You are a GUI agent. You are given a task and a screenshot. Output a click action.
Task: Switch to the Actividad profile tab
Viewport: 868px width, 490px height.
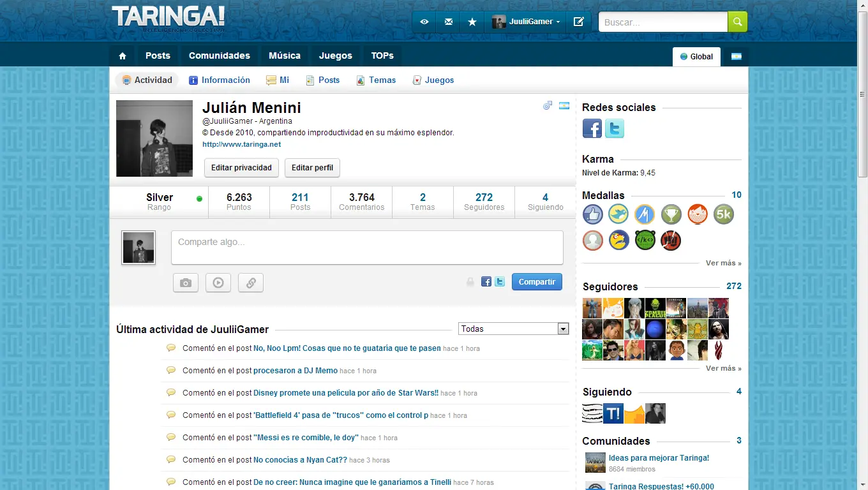147,80
